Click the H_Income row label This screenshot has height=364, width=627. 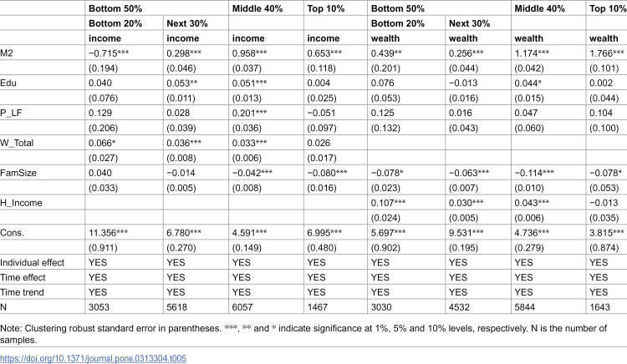tap(21, 203)
